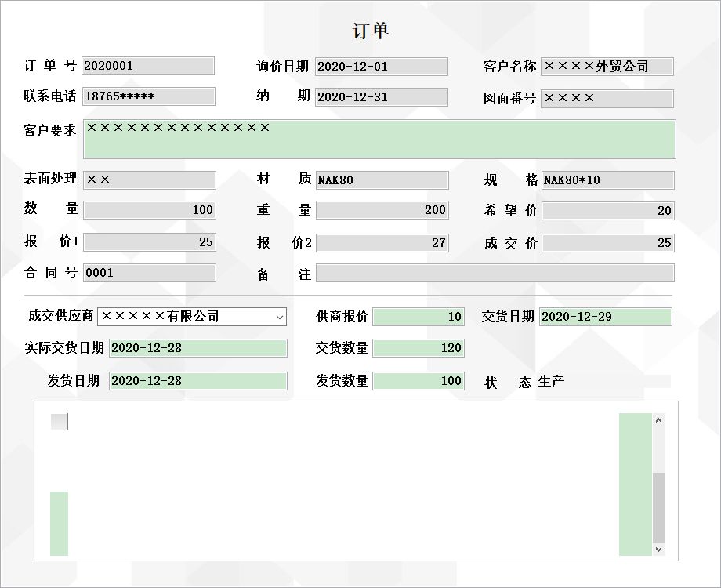Click the 交货日期 field 2020-12-29
The height and width of the screenshot is (588, 721).
pyautogui.click(x=606, y=317)
